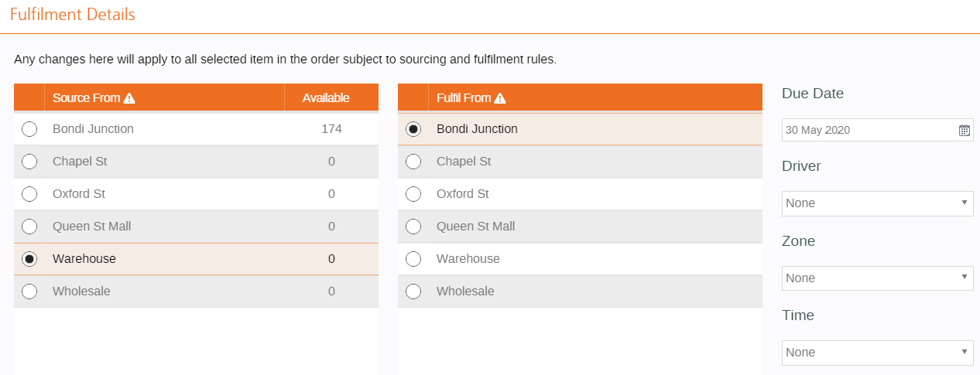Image resolution: width=980 pixels, height=375 pixels.
Task: Select Queen St Mall as source
Action: coord(29,227)
